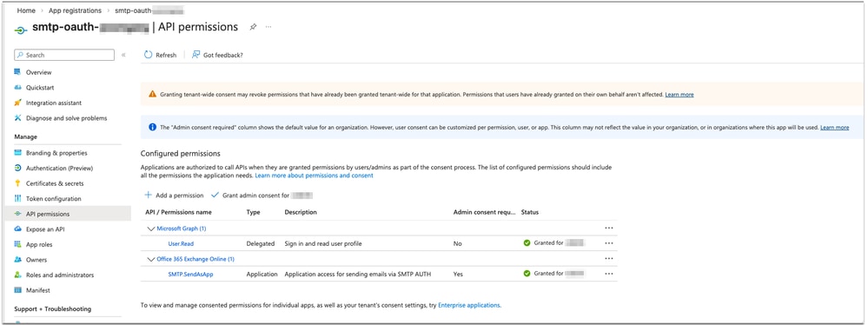The width and height of the screenshot is (868, 325).
Task: Click the Description column header
Action: (x=301, y=212)
